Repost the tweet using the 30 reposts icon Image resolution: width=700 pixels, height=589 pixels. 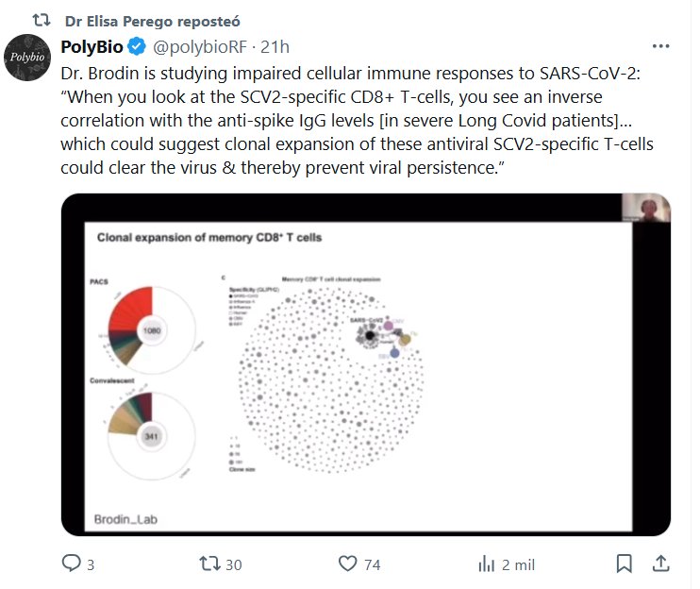point(211,564)
